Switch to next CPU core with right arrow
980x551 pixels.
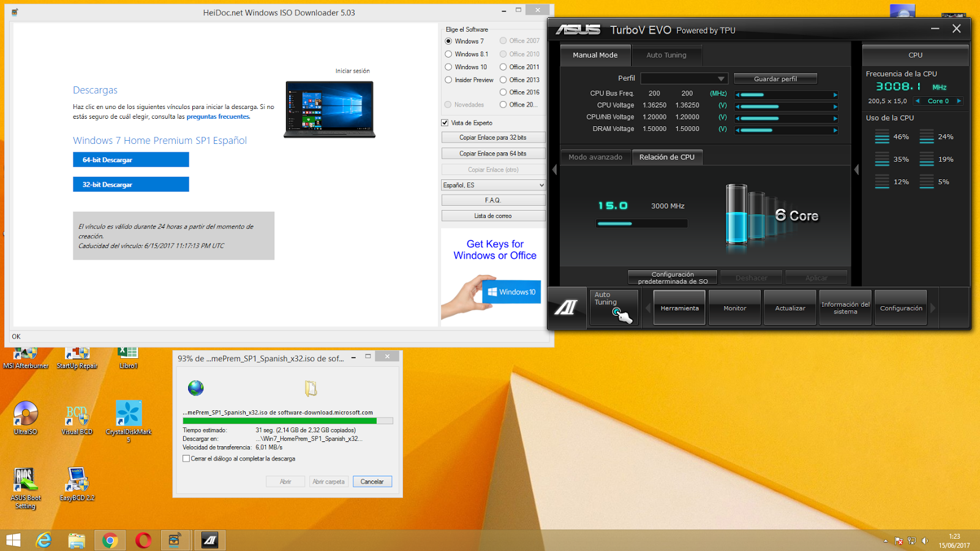tap(959, 101)
